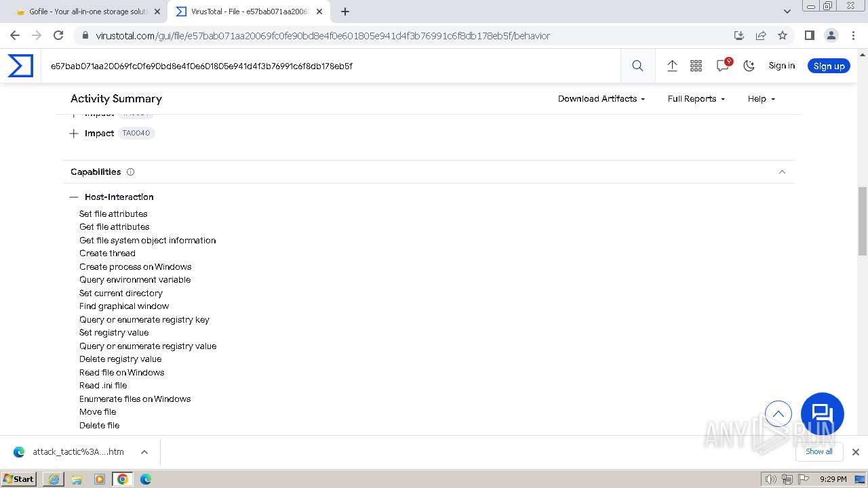Open download options for attack_tactic file
Viewport: 868px width, 488px height.
(144, 452)
